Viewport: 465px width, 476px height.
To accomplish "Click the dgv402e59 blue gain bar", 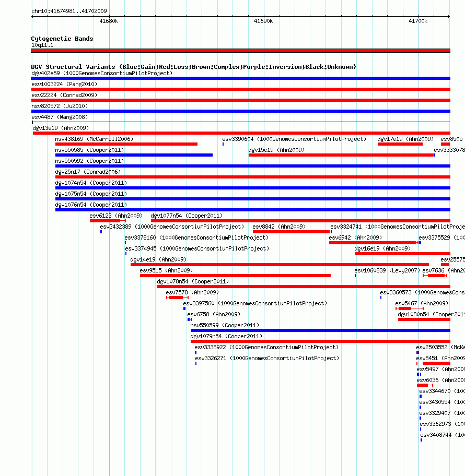I will coord(241,78).
